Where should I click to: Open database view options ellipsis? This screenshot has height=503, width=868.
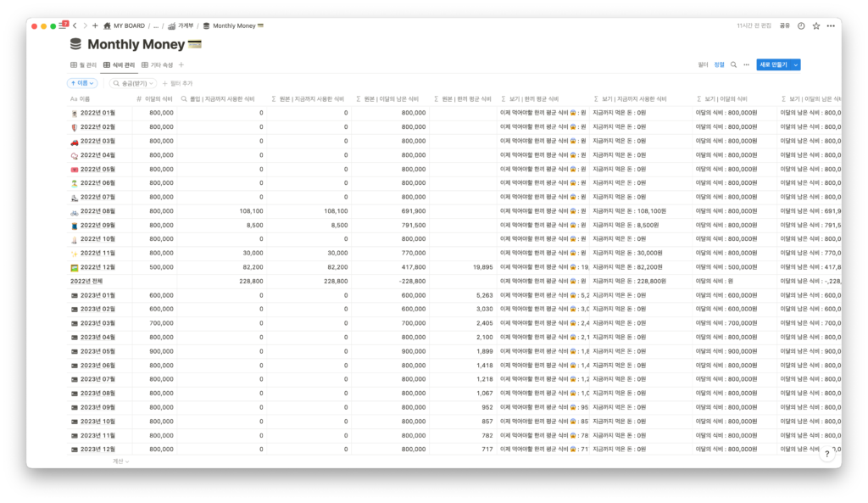tap(746, 64)
